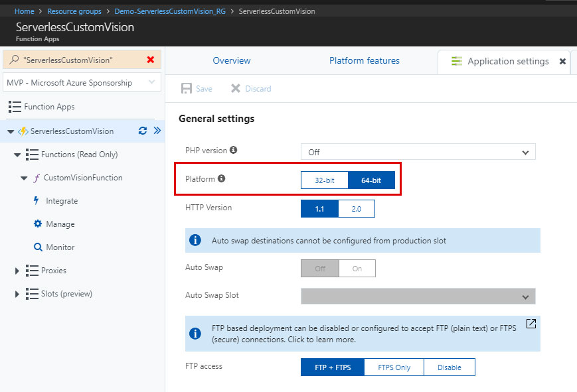Expand the Slots (preview) node
Screen dimensions: 577x392
coord(17,294)
